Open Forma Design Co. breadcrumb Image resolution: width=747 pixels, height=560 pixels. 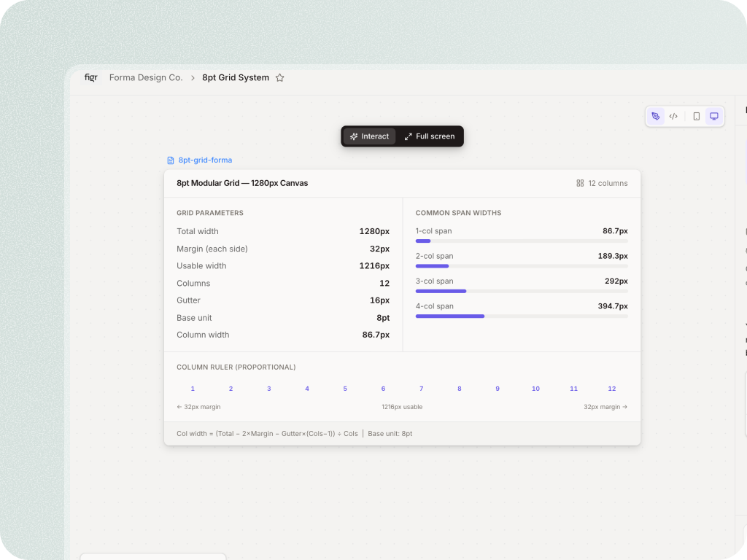click(146, 77)
